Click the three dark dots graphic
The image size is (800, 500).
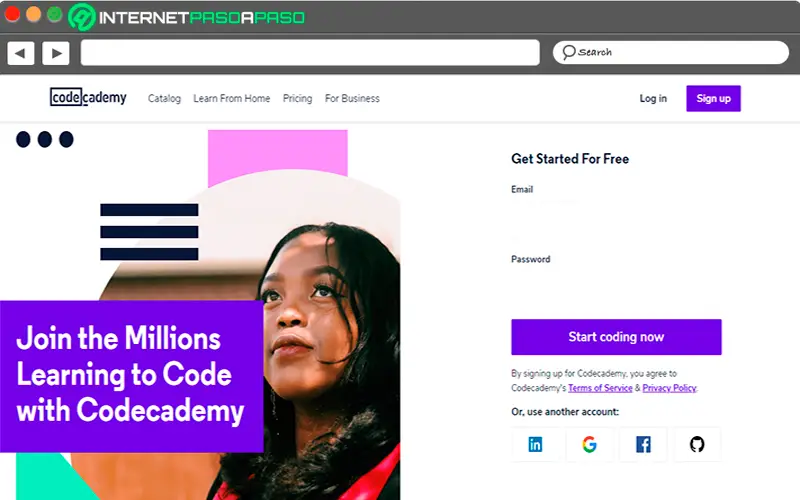click(45, 139)
